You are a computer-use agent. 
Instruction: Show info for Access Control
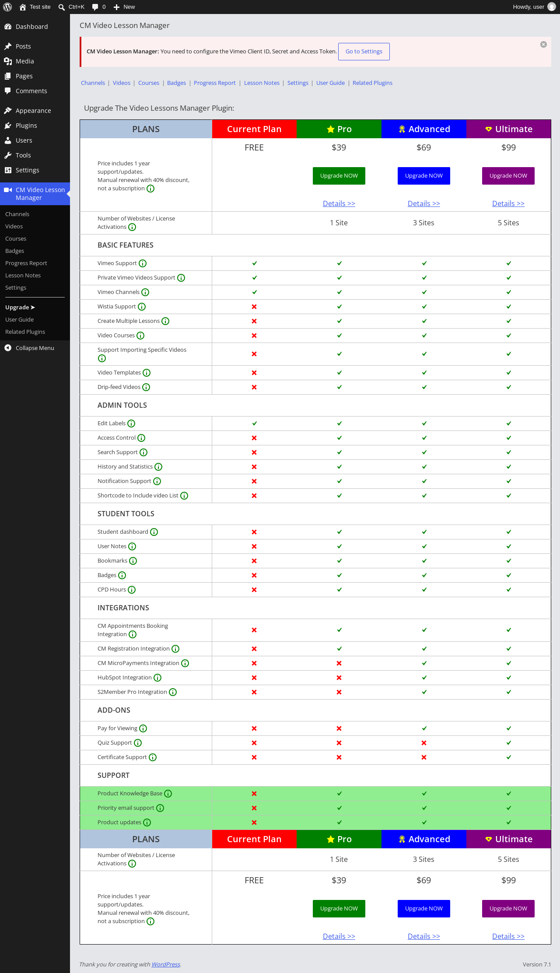(x=141, y=438)
